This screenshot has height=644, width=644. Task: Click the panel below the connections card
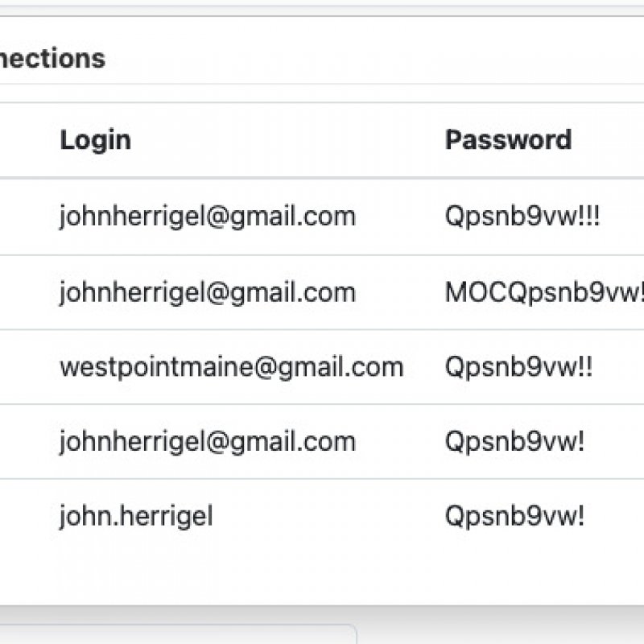(x=177, y=635)
